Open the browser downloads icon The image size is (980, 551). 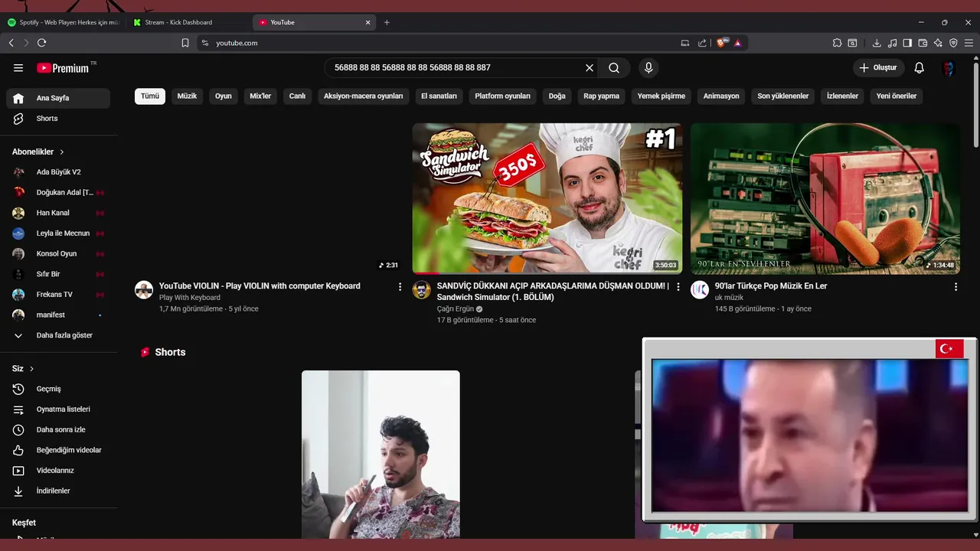tap(877, 43)
